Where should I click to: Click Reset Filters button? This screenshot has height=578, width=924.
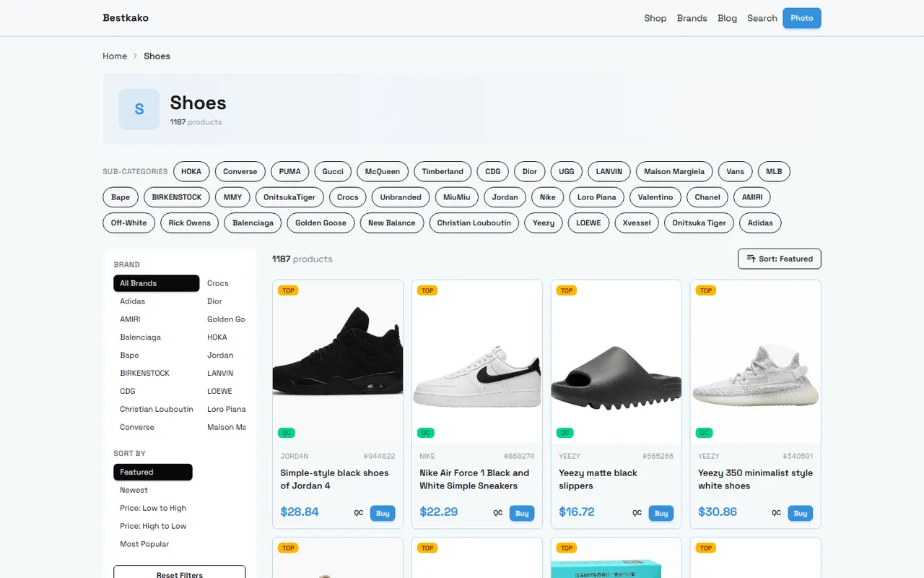(x=180, y=574)
